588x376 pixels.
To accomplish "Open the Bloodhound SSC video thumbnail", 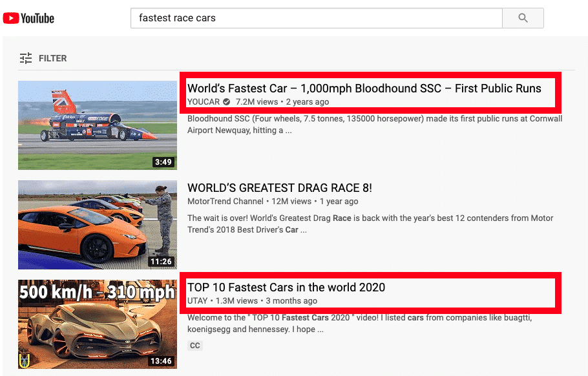I will (98, 125).
